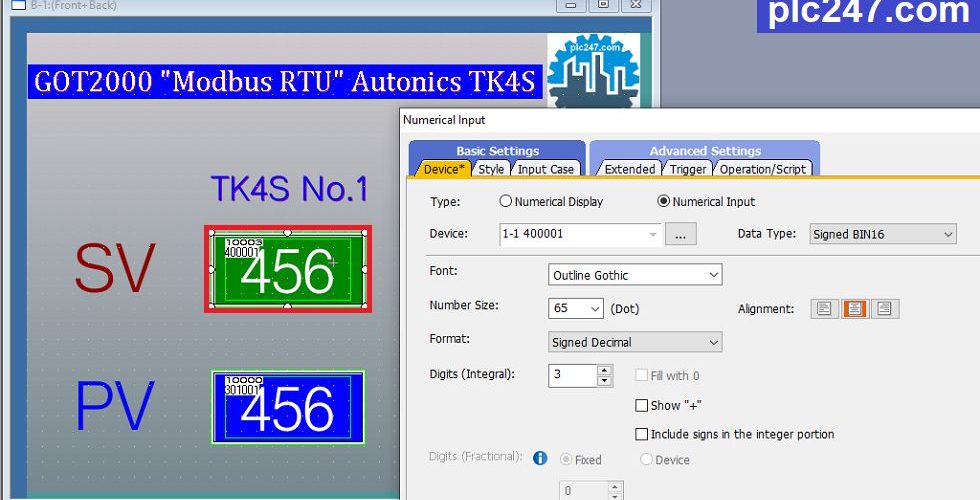
Task: Close the B-1 editor window
Action: (x=636, y=5)
